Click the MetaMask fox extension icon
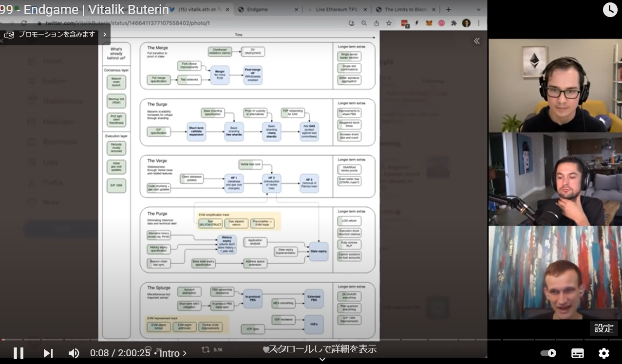The height and width of the screenshot is (364, 622). (x=429, y=23)
